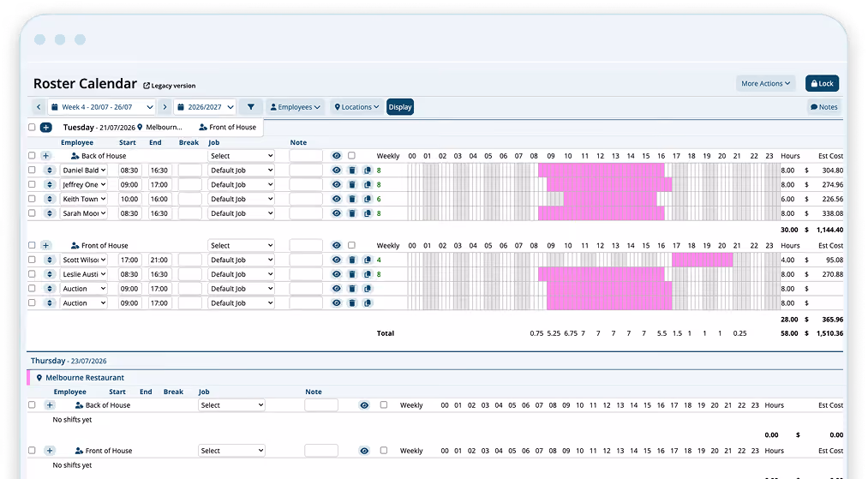Click Scott Wilson's pink shift bar in timeline
Image resolution: width=868 pixels, height=479 pixels.
[x=703, y=260]
